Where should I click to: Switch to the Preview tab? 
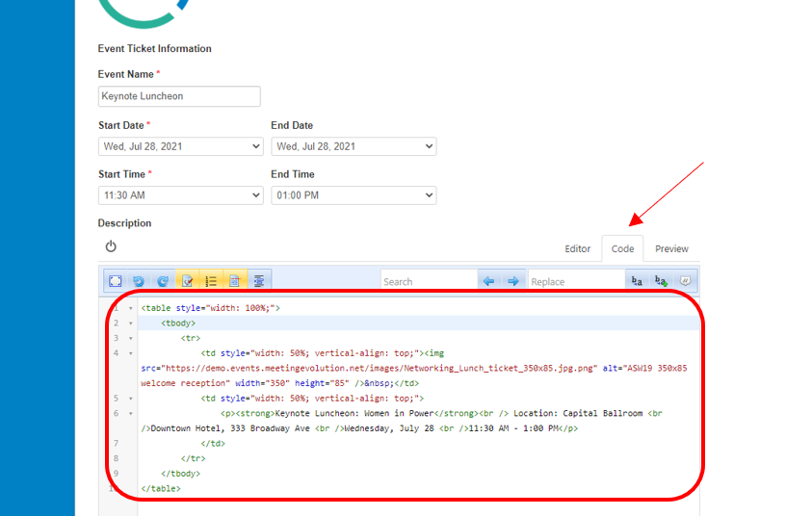[671, 248]
